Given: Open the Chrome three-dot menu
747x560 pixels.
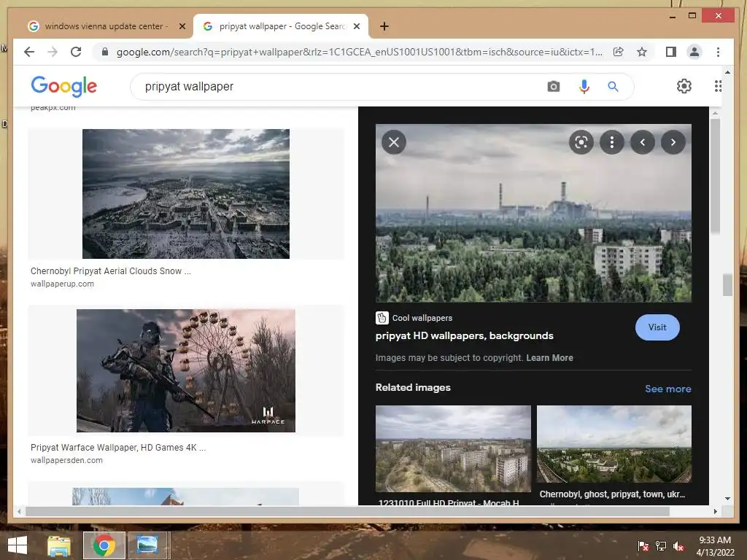Looking at the screenshot, I should pyautogui.click(x=718, y=52).
